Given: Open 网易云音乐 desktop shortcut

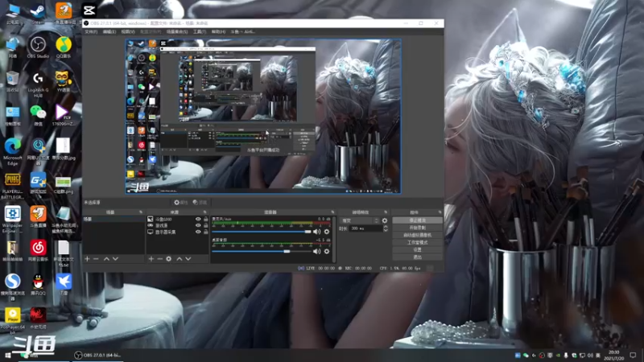Looking at the screenshot, I should pyautogui.click(x=38, y=251).
